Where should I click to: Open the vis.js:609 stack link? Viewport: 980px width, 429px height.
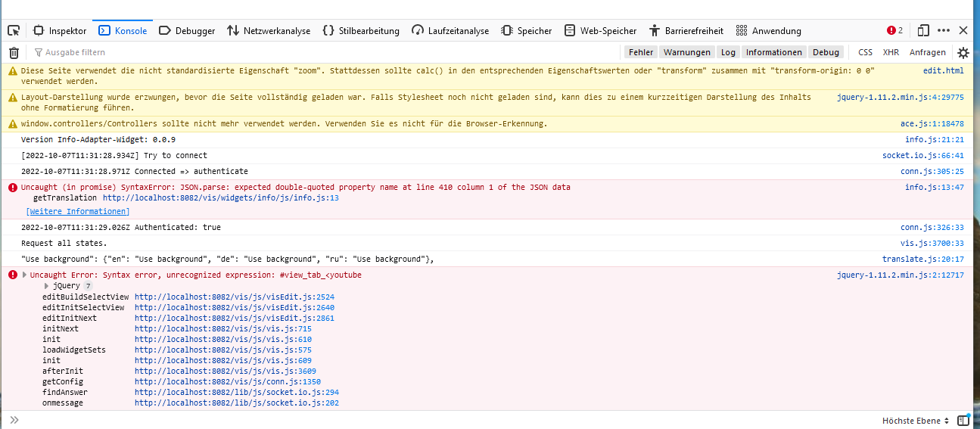coord(223,361)
